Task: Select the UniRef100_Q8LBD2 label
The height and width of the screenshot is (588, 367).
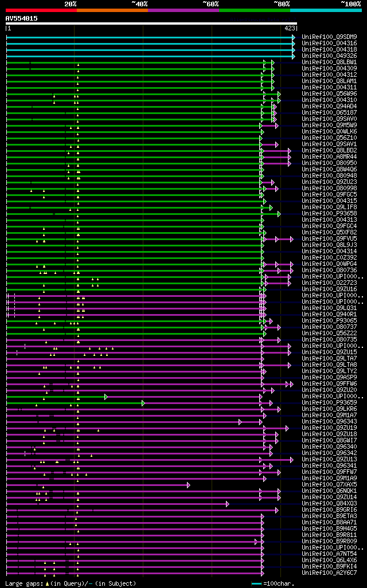Action: (330, 150)
